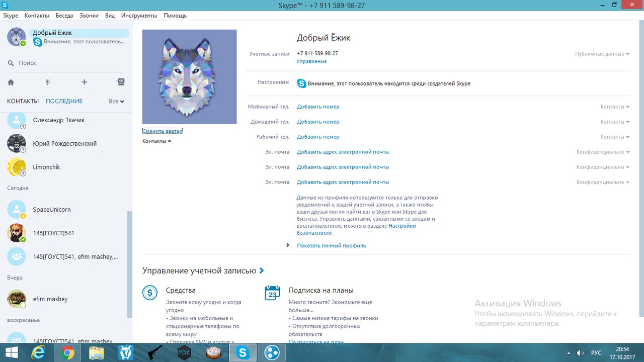Viewport: 644px width, 362px height.
Task: Open SpaceUnicorn contact avatar
Action: point(16,209)
